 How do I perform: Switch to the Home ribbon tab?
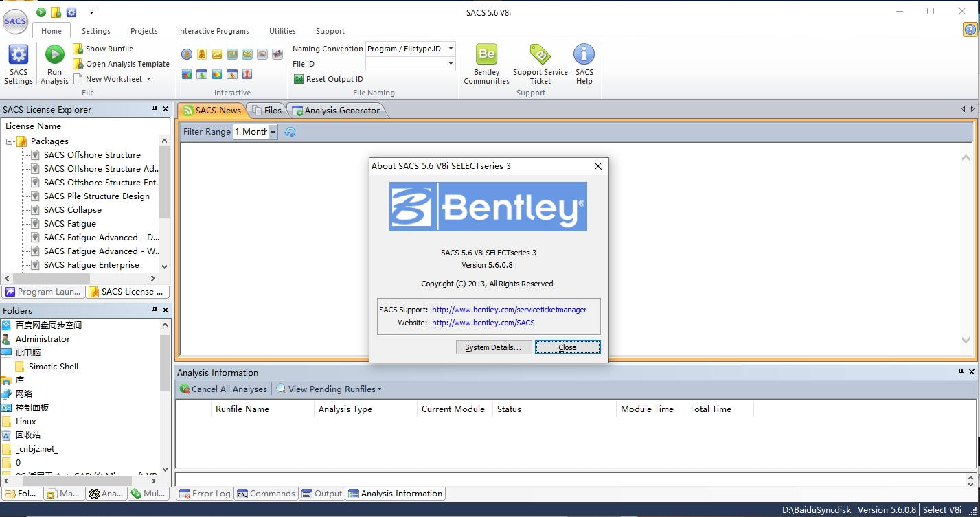tap(52, 31)
